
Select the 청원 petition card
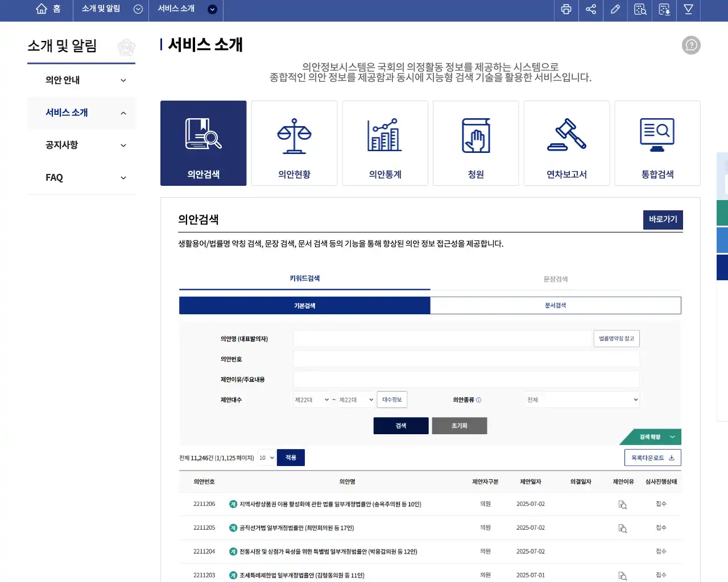(476, 143)
